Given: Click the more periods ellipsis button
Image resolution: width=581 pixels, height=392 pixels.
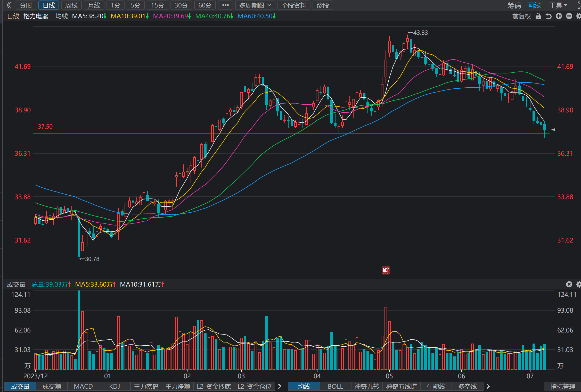Looking at the screenshot, I should [225, 5].
